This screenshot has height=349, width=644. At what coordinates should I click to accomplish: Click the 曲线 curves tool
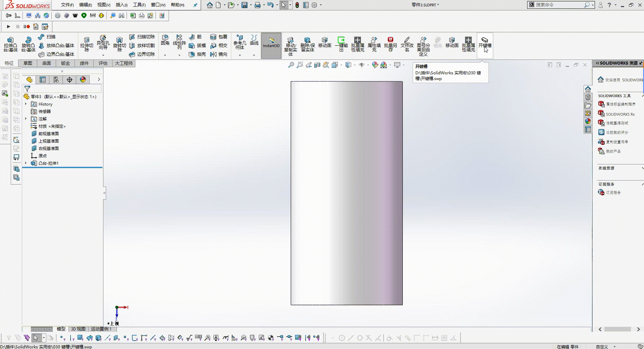point(254,40)
